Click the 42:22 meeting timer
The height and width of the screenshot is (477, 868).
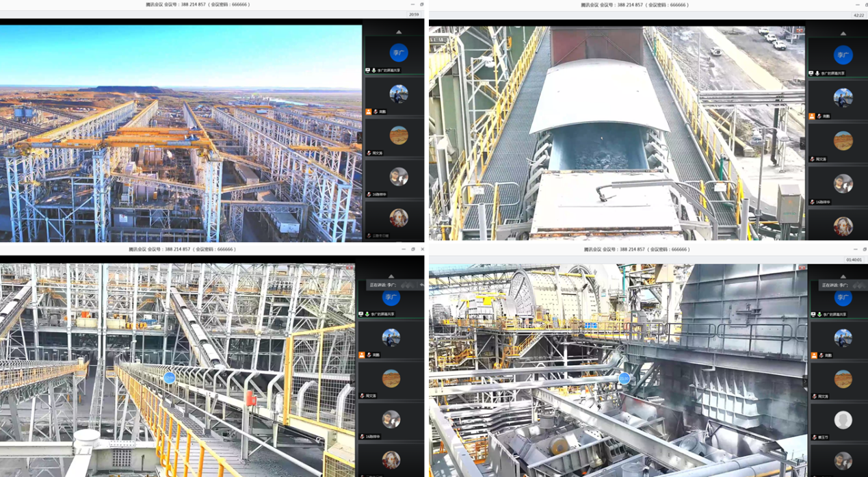(x=858, y=14)
